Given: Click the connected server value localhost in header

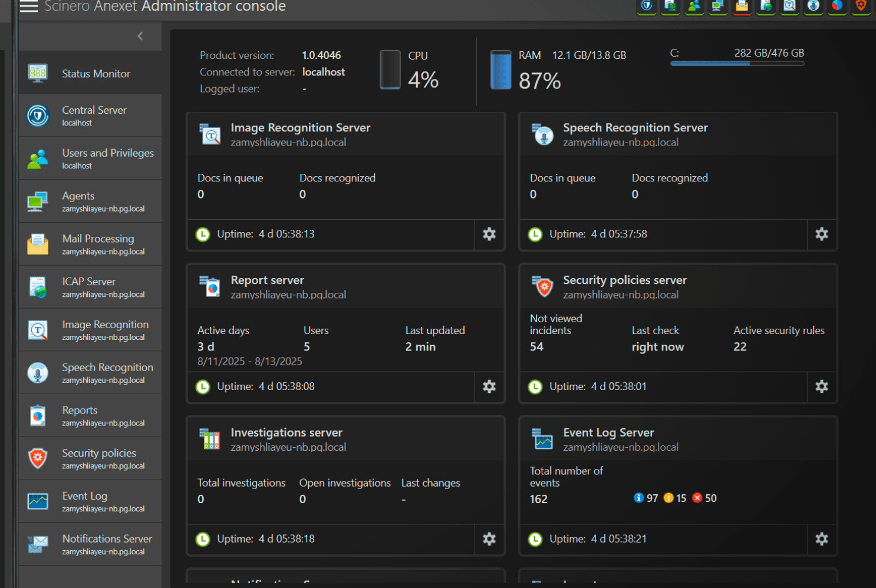Looking at the screenshot, I should 324,72.
